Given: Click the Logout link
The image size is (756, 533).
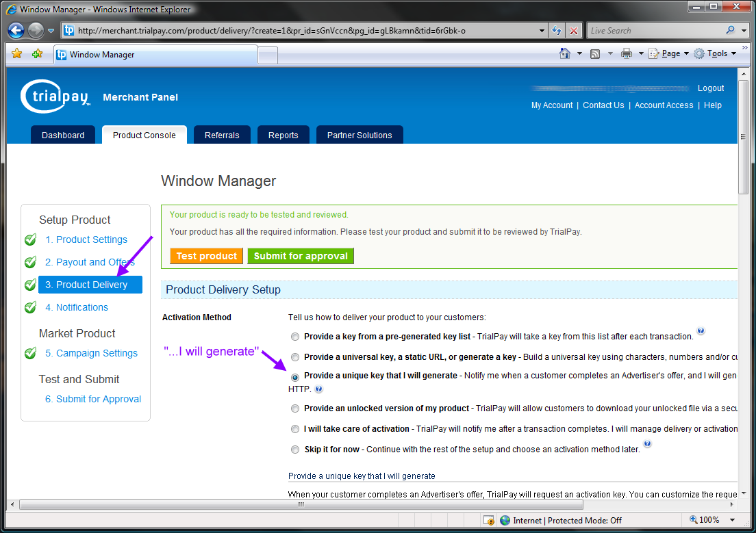Looking at the screenshot, I should [710, 88].
